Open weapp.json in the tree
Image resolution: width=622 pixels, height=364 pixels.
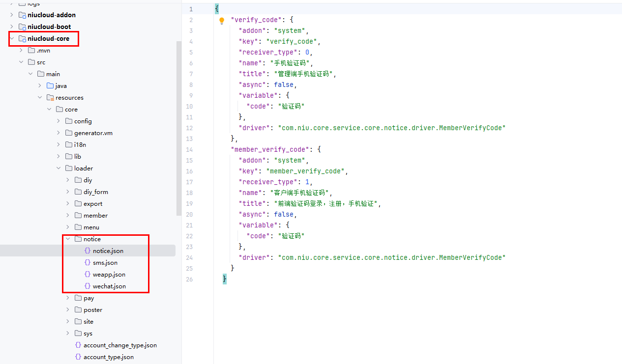(109, 275)
